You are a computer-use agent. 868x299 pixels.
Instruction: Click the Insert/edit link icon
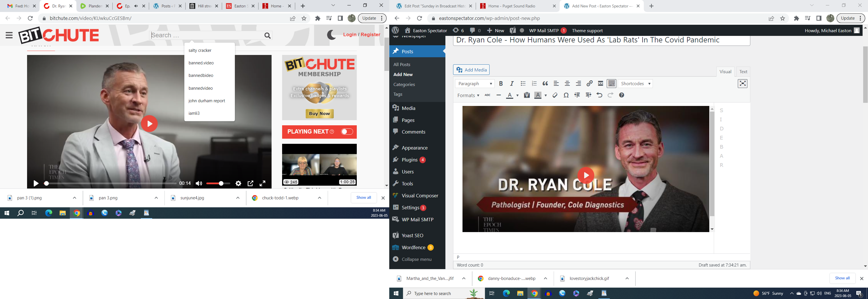point(589,83)
